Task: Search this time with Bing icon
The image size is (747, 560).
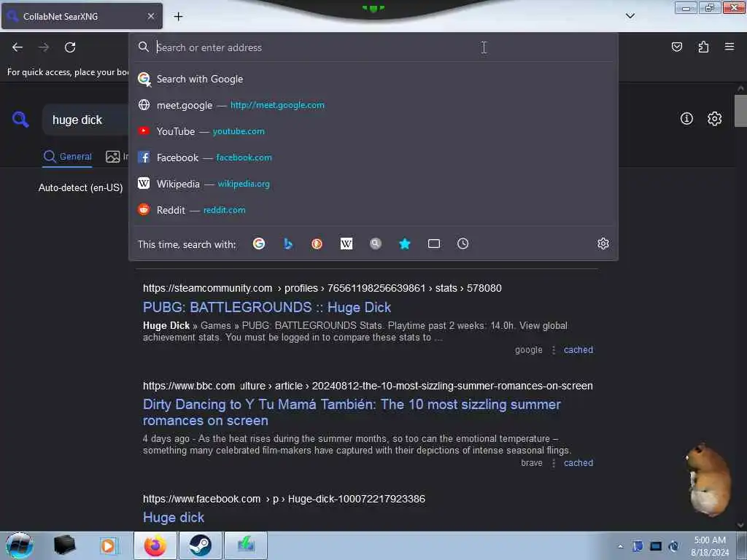Action: point(287,244)
